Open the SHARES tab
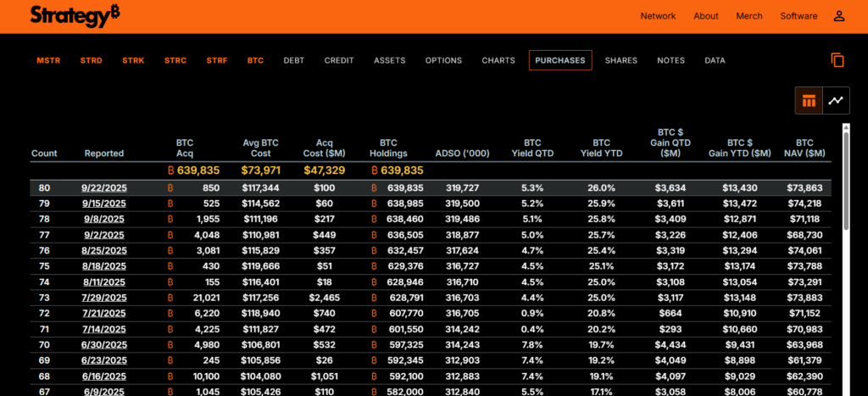Screen dimensions: 868x396 click(x=621, y=60)
